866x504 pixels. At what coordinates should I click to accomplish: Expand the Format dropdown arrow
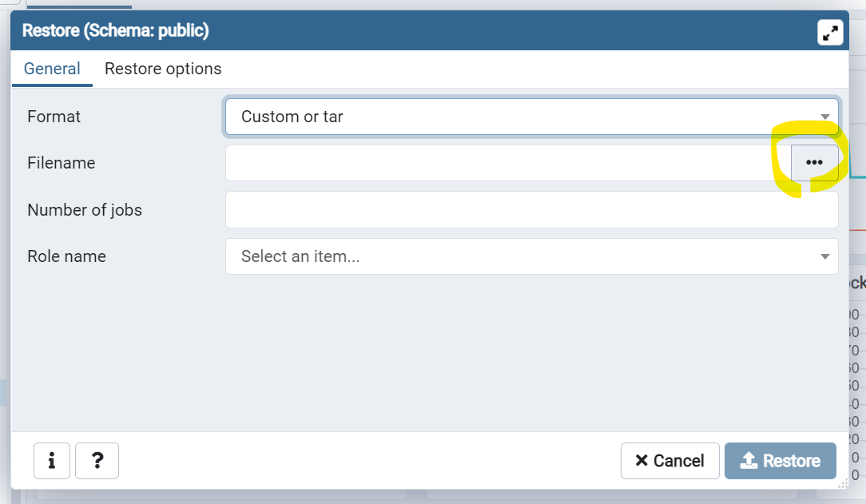[x=825, y=117]
